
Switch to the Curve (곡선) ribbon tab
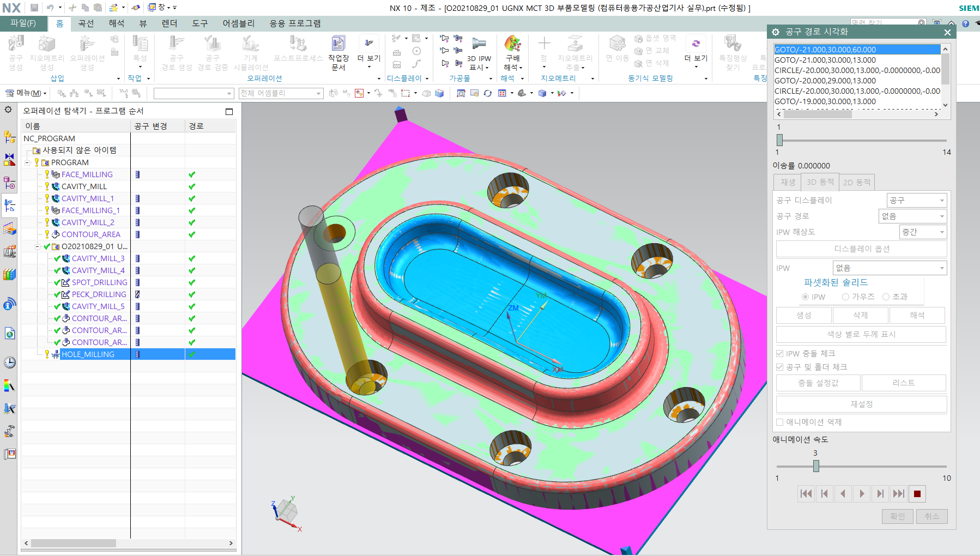point(86,23)
